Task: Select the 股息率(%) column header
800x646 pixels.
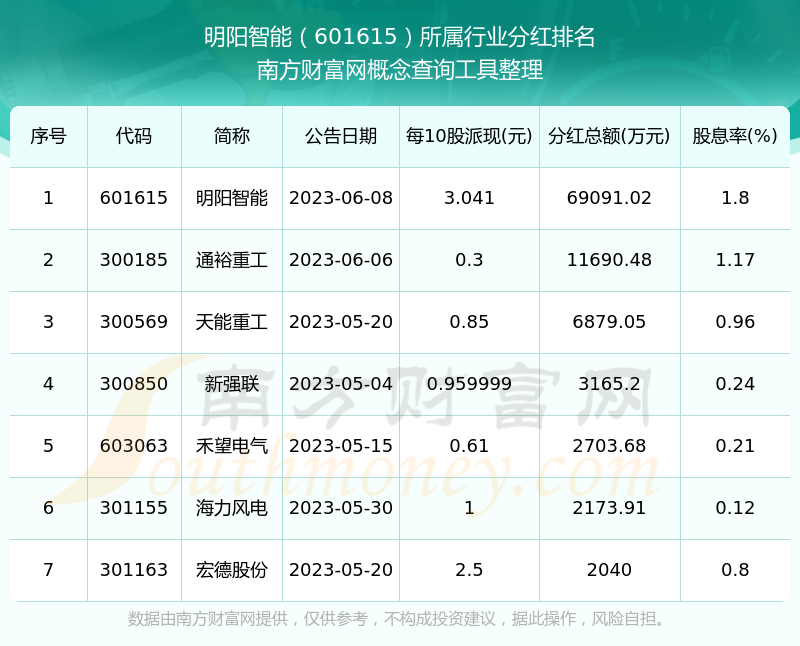Action: [735, 136]
